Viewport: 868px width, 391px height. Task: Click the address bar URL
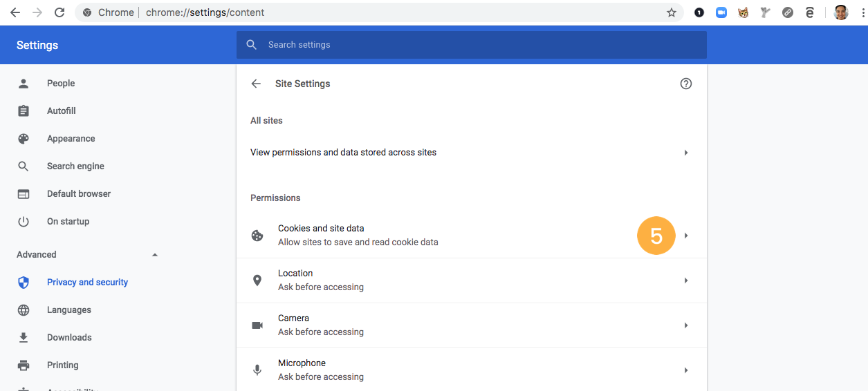pyautogui.click(x=205, y=12)
